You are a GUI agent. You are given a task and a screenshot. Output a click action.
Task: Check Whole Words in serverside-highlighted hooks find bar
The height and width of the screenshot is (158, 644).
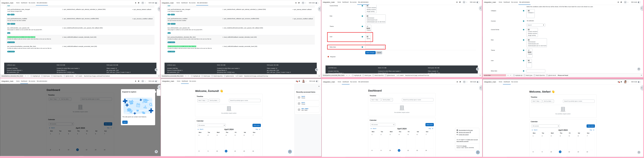pos(225,76)
